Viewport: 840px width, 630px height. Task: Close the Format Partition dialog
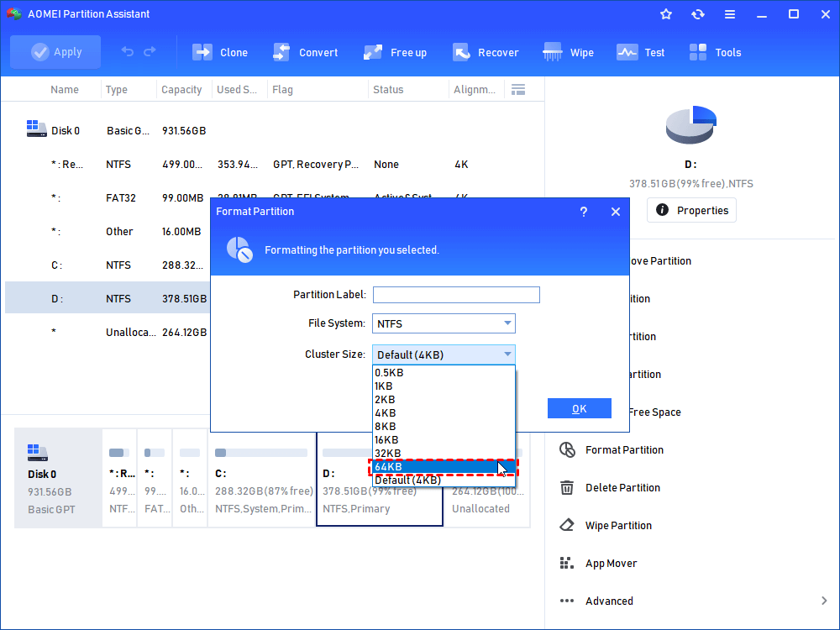pyautogui.click(x=616, y=212)
